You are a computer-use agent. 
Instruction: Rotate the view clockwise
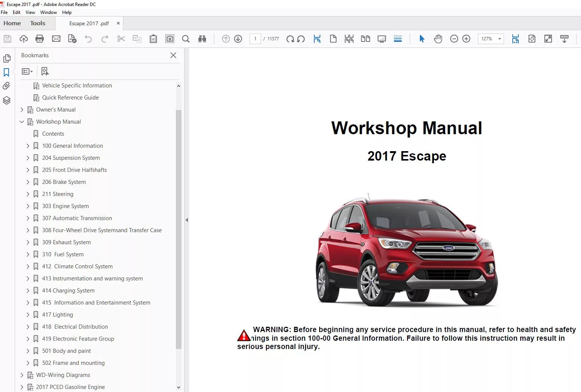pos(290,39)
